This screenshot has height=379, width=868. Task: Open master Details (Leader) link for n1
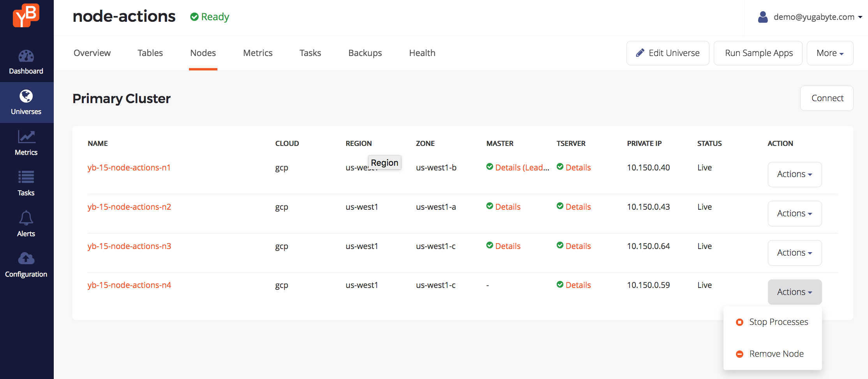tap(522, 168)
